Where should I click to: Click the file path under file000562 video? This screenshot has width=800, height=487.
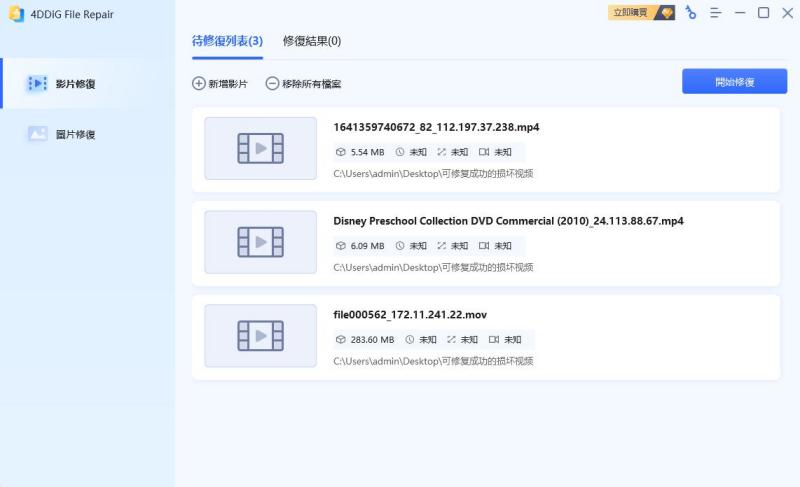[433, 362]
